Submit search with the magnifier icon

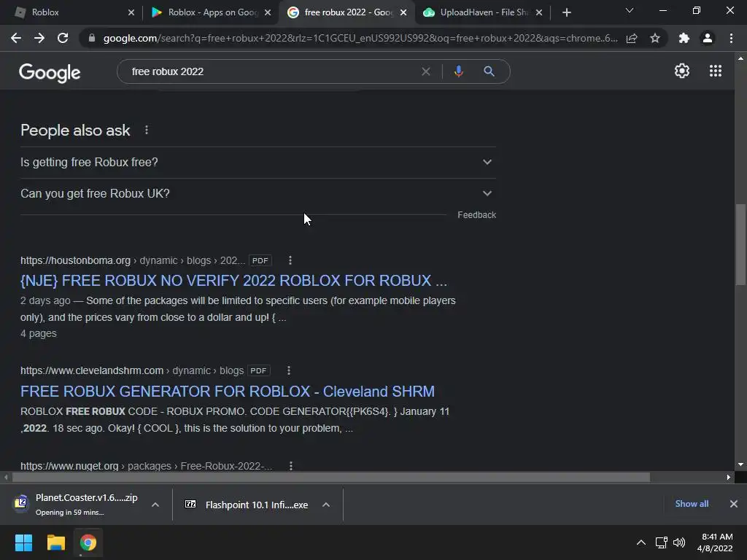click(489, 71)
